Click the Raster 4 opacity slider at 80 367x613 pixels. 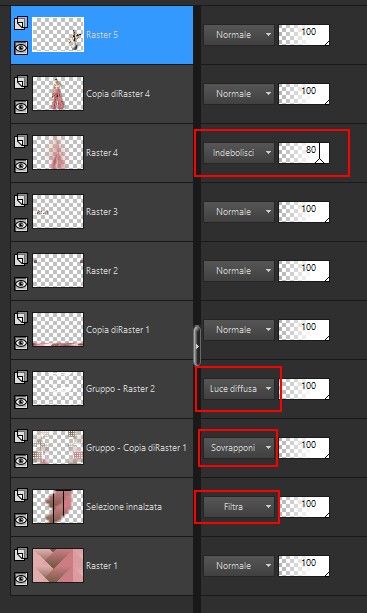[304, 153]
